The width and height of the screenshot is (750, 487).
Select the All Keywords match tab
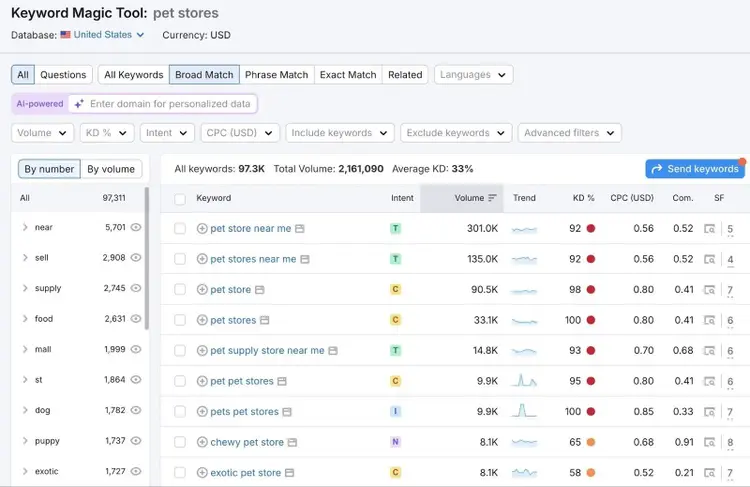(x=133, y=75)
